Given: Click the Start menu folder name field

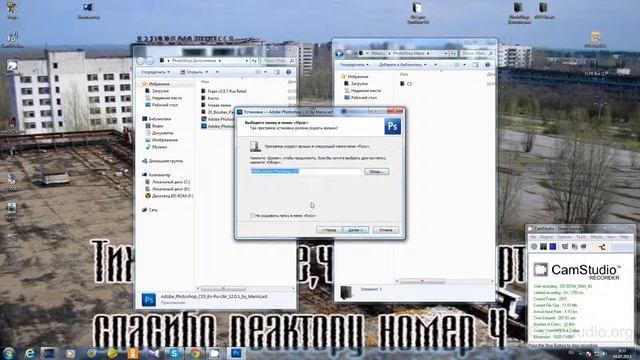Looking at the screenshot, I should pos(306,171).
